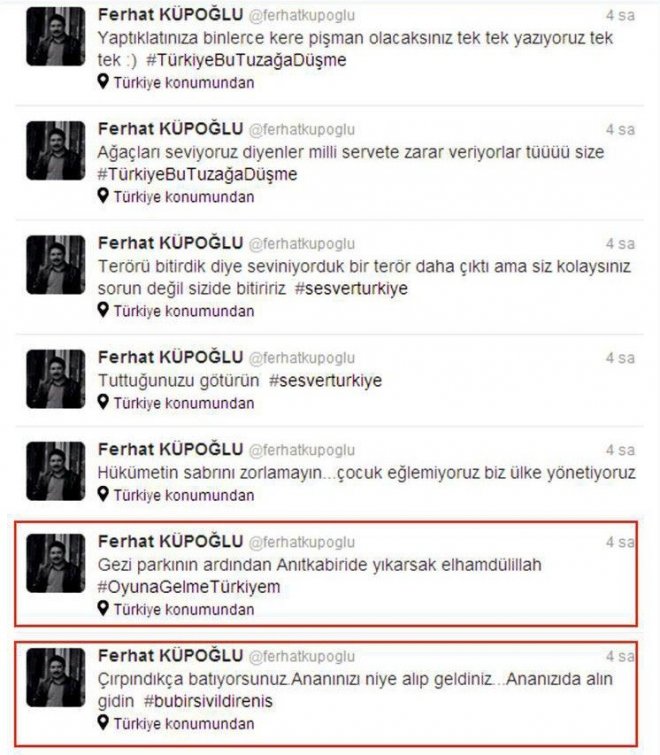Open profile photo beside Gezi parkının tweet

point(55,563)
